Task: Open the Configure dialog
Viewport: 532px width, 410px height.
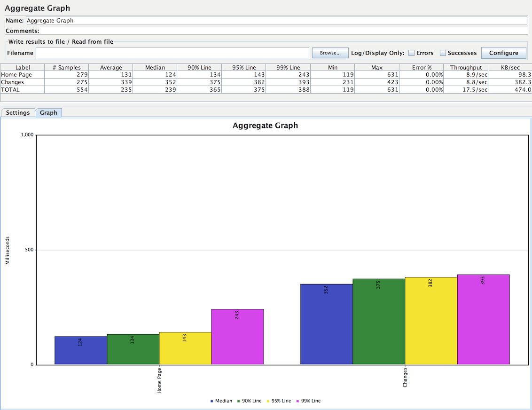Action: click(x=503, y=53)
